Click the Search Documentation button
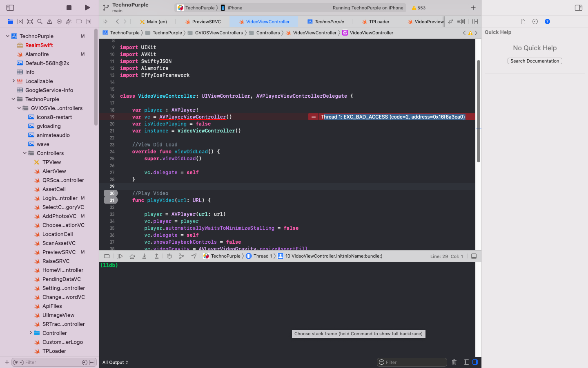588x368 pixels. (x=535, y=61)
